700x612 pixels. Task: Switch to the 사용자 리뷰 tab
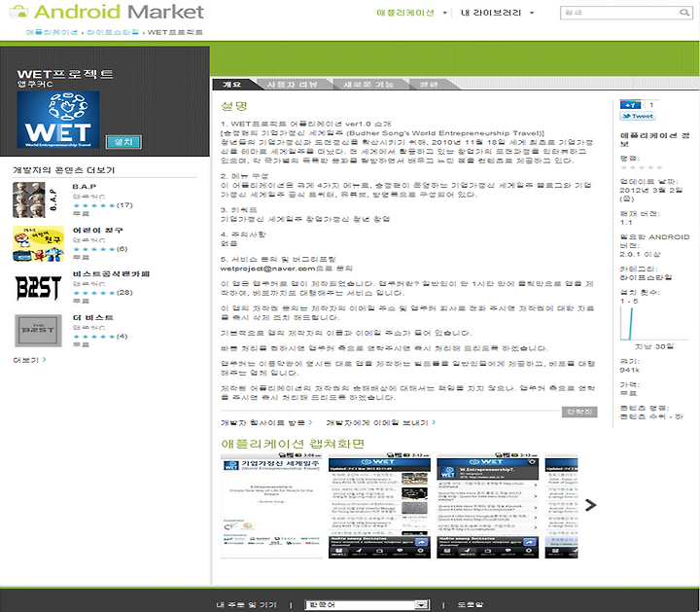(293, 84)
